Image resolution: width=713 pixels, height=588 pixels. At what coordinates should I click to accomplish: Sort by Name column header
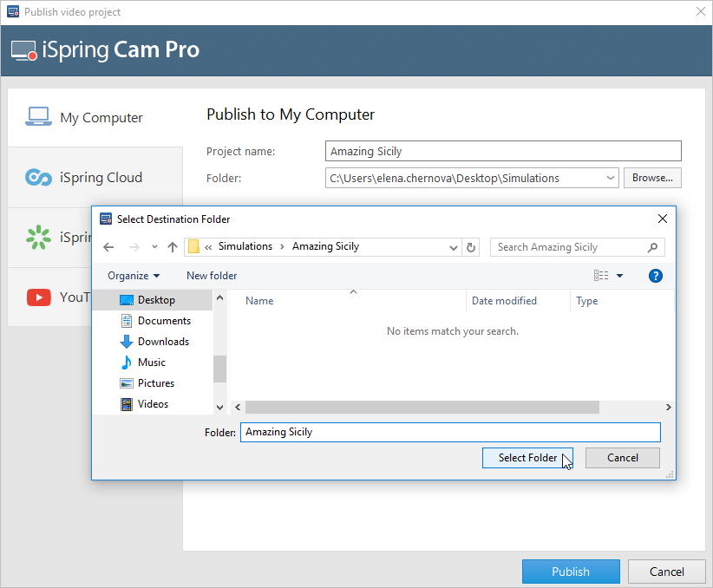[348, 301]
